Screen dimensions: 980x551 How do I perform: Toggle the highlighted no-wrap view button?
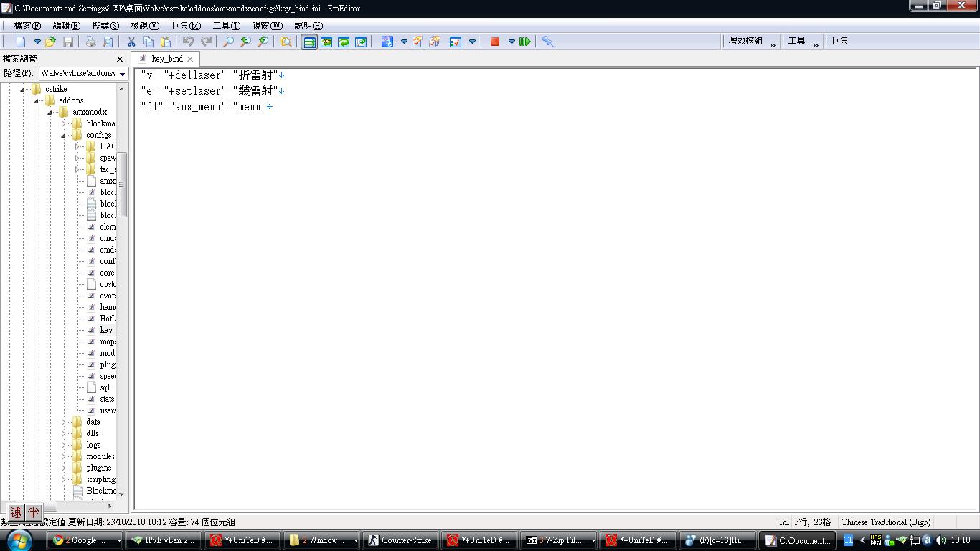pyautogui.click(x=309, y=42)
